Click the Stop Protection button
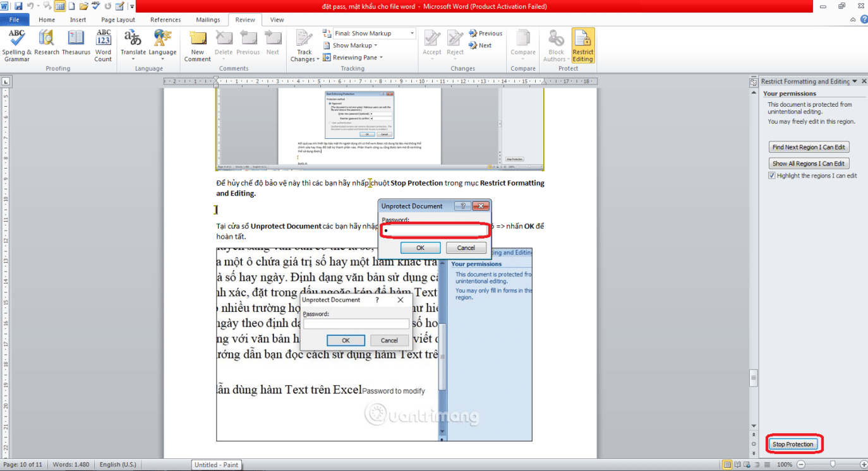The width and height of the screenshot is (868, 471). click(x=793, y=444)
